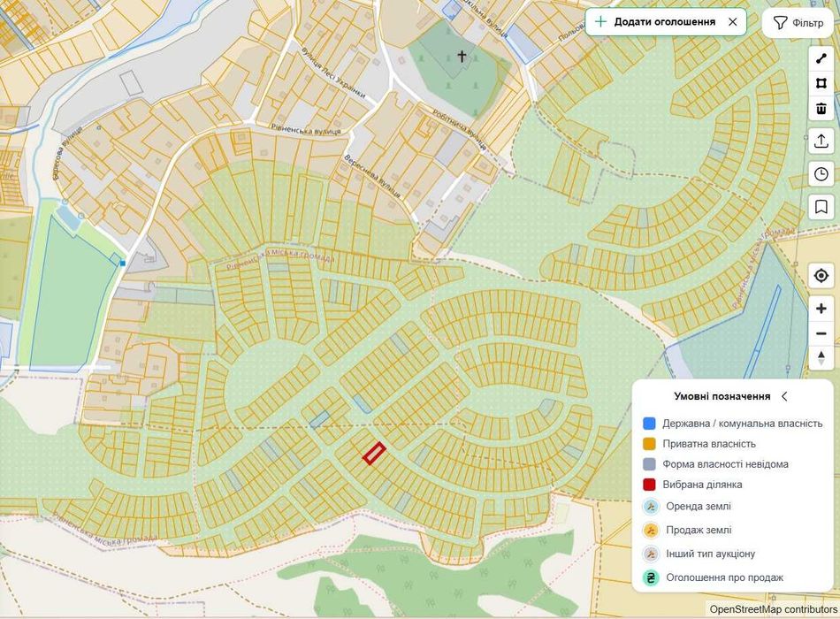Click the cemetery cross marker on map
Viewport: 840px width, 619px height.
[x=462, y=56]
